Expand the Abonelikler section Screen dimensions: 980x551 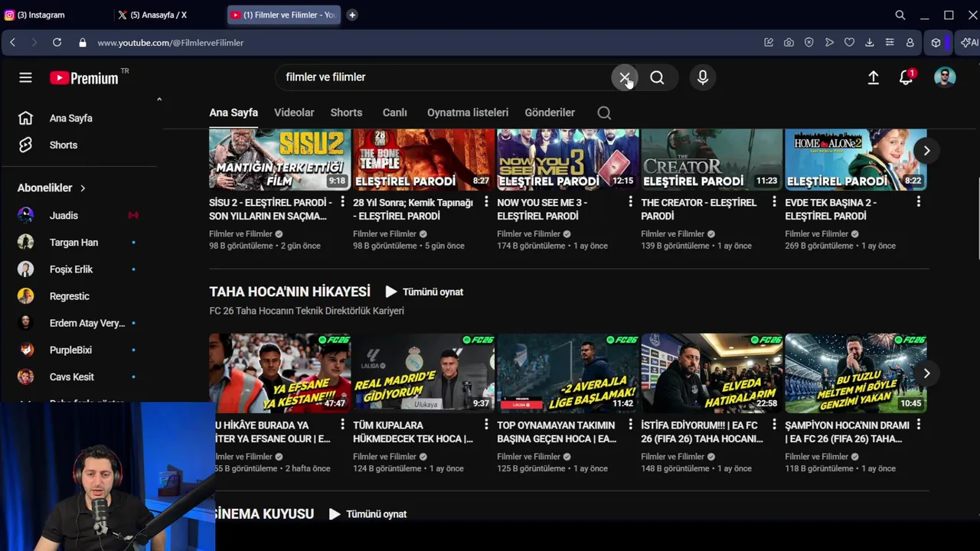click(52, 187)
